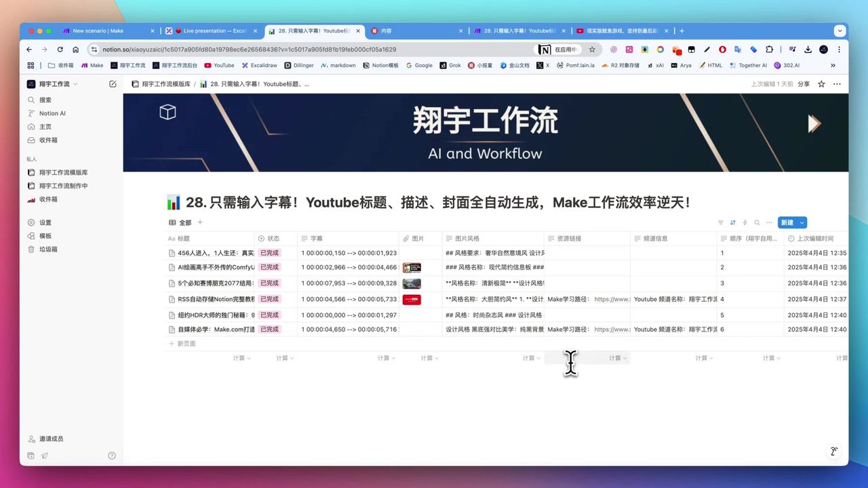Open 设置 settings in the sidebar
868x488 pixels.
tap(45, 222)
